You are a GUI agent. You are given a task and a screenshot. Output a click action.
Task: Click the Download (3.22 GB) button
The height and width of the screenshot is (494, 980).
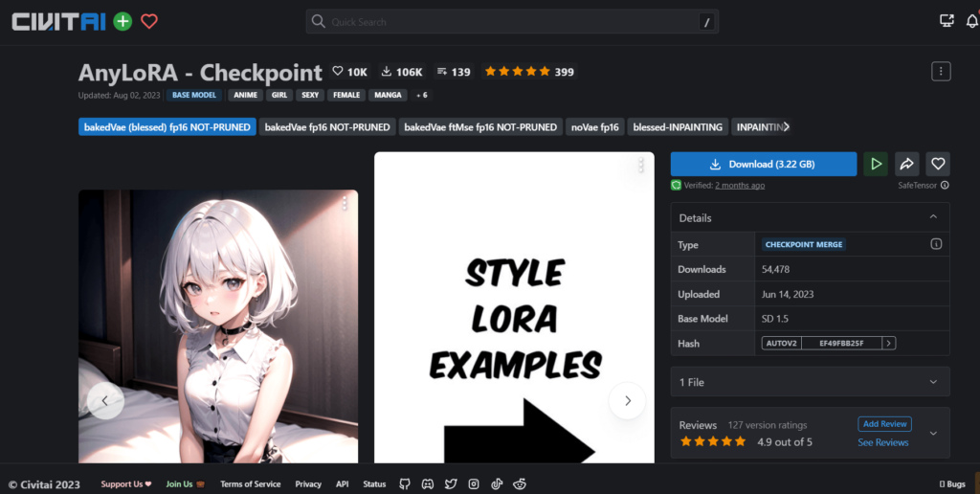763,164
